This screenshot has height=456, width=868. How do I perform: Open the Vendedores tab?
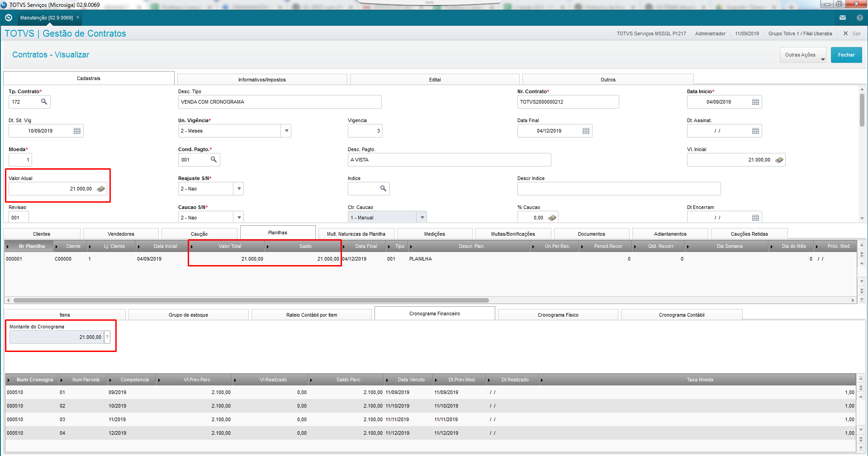(x=121, y=234)
